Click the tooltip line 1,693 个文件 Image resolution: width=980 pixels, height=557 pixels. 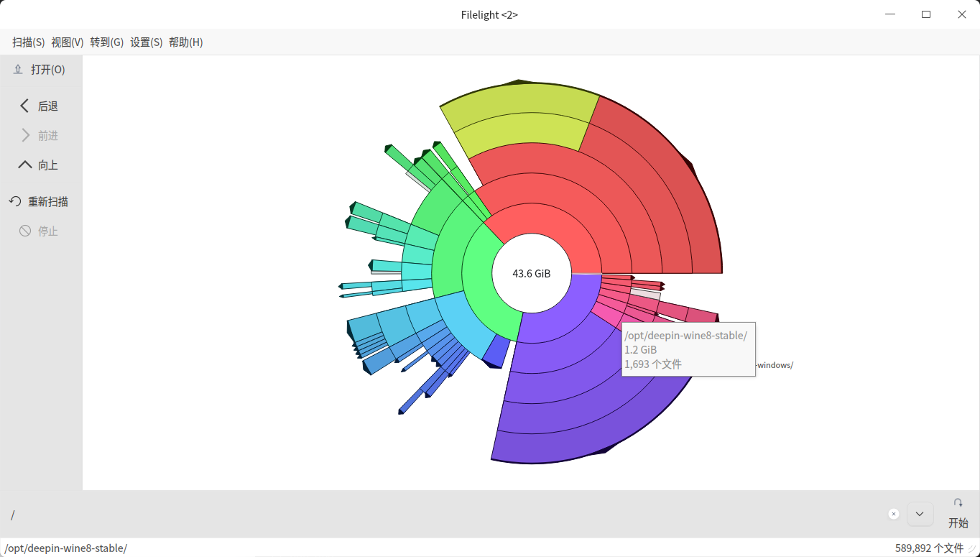[x=653, y=364]
